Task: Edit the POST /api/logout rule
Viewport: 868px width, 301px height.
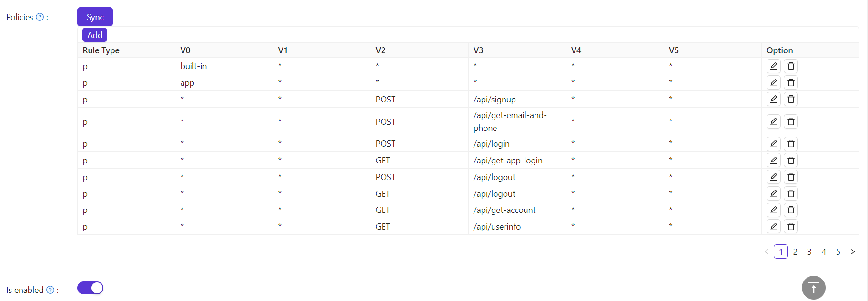Action: pyautogui.click(x=773, y=177)
